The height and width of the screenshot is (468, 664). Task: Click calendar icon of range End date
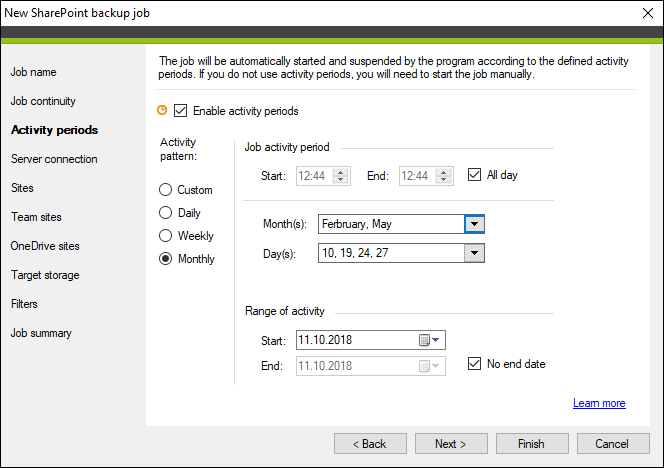(x=429, y=366)
